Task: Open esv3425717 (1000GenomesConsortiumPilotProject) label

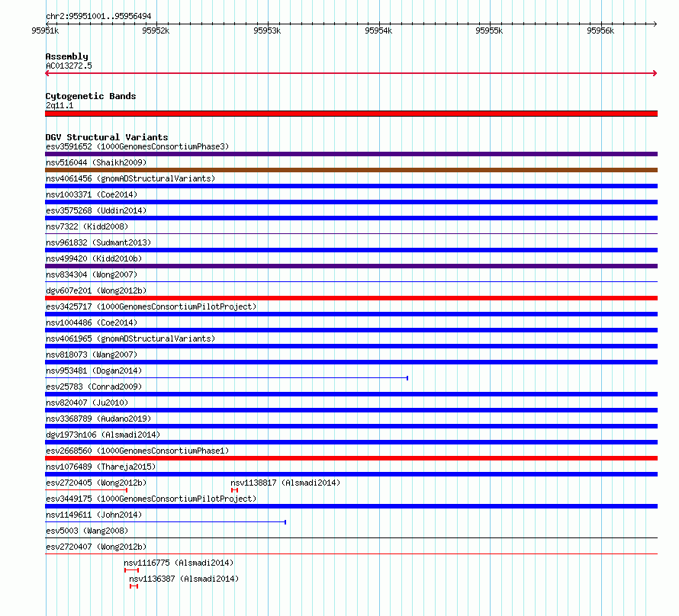Action: tap(151, 306)
